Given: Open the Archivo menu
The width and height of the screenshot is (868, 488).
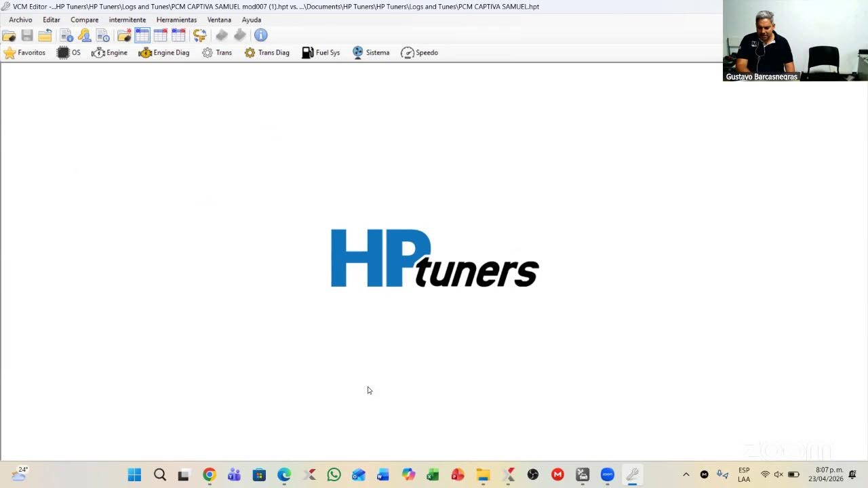Looking at the screenshot, I should point(20,20).
